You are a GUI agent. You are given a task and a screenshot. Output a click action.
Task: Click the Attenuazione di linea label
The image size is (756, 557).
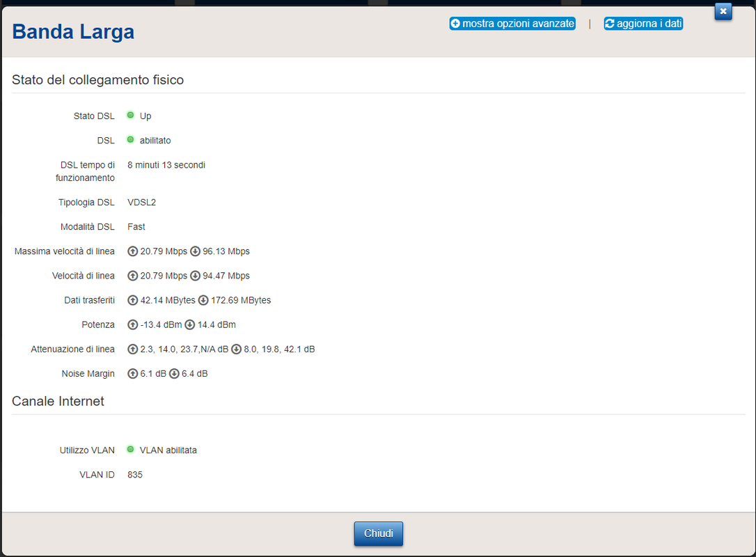click(x=73, y=349)
